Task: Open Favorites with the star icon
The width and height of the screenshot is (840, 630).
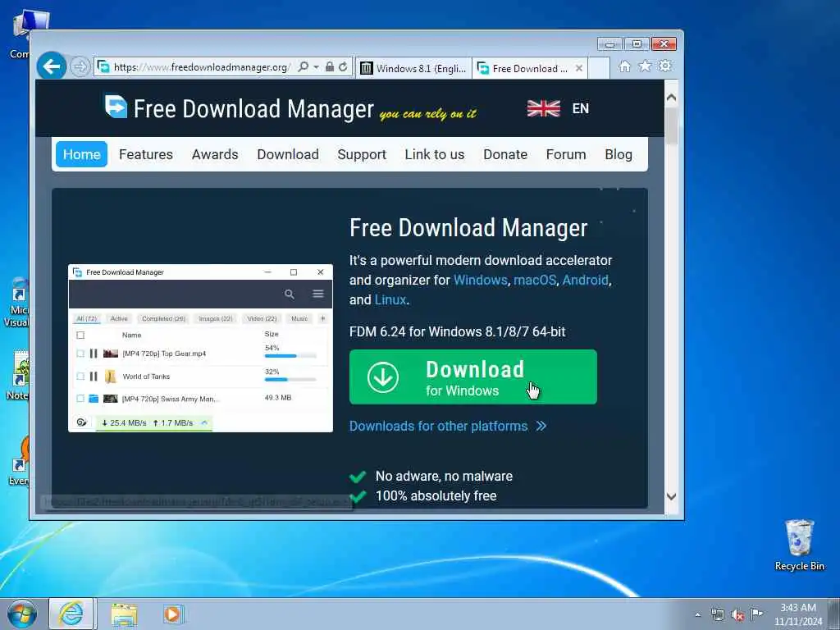Action: 646,66
